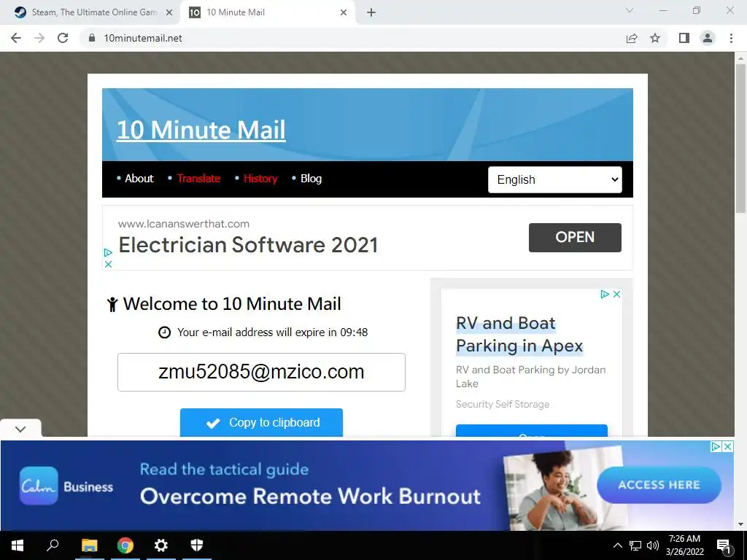
Task: Click AdChoices icon on Calm banner
Action: 716,447
